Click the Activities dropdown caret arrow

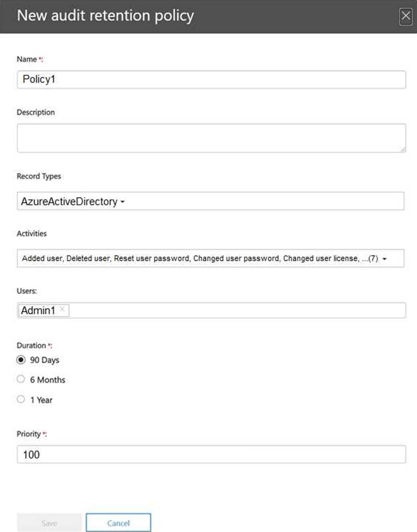385,259
